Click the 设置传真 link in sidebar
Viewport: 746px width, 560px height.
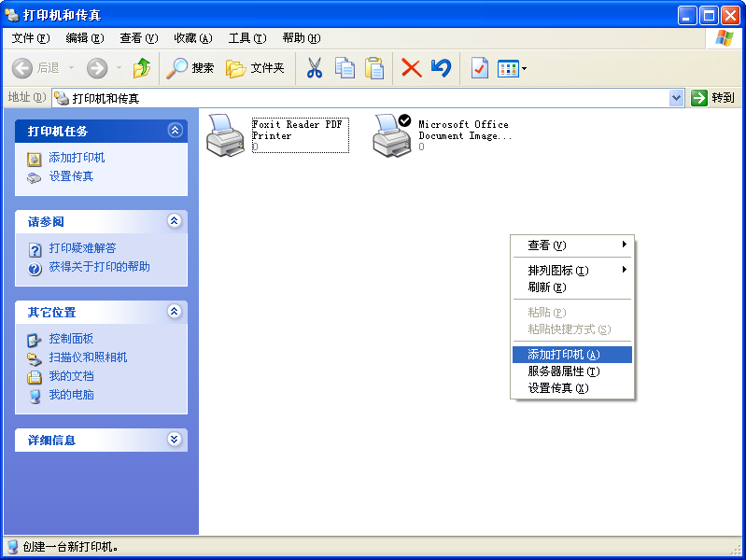click(71, 176)
